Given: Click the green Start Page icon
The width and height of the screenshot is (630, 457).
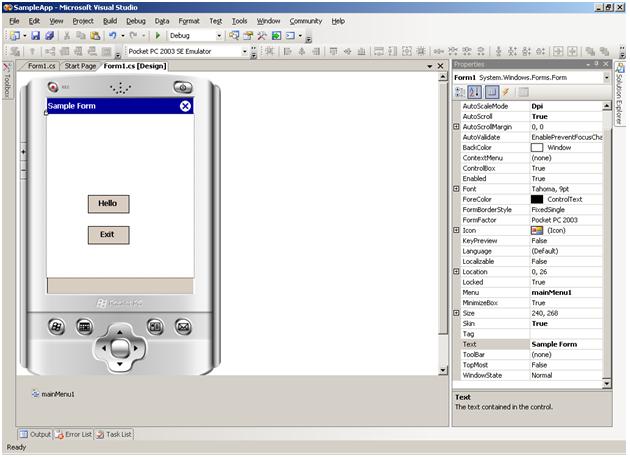Looking at the screenshot, I should click(x=276, y=36).
